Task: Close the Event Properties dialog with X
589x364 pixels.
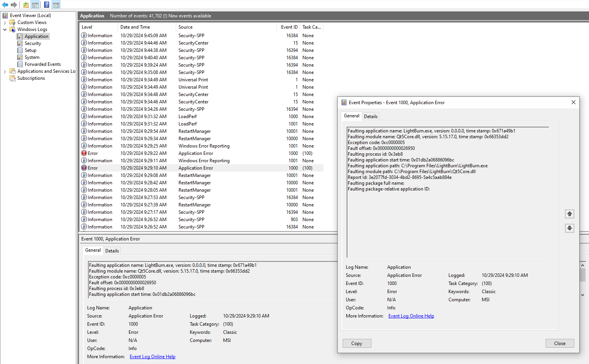Action: pyautogui.click(x=573, y=103)
